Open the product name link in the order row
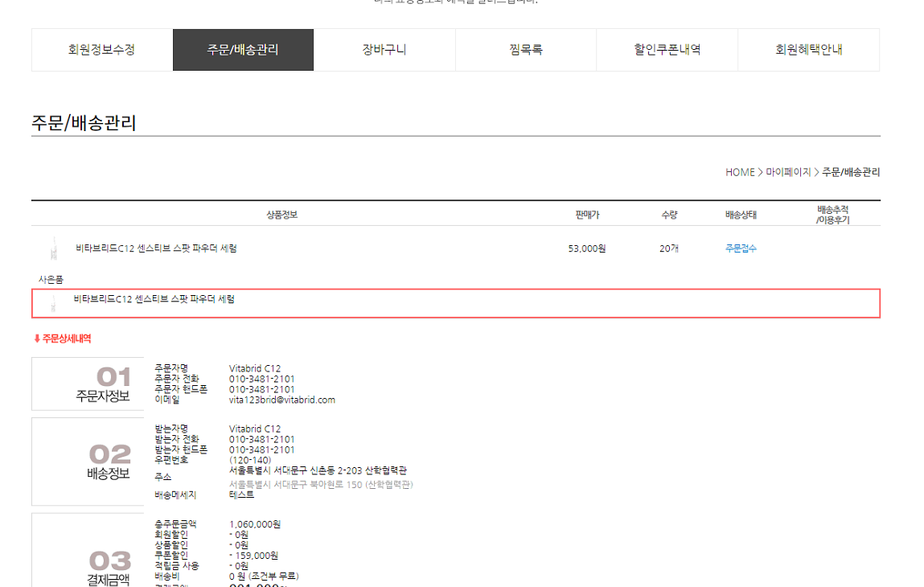The height and width of the screenshot is (587, 924). pyautogui.click(x=156, y=248)
